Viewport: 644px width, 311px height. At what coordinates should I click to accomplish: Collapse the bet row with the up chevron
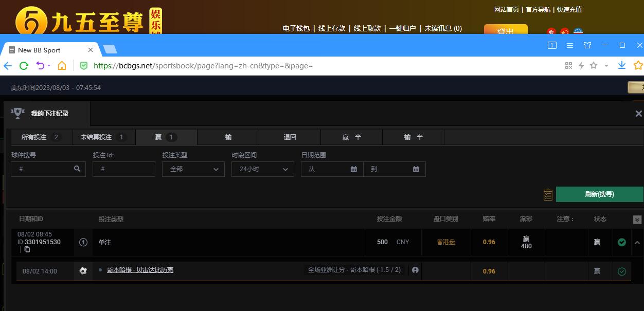coord(637,243)
